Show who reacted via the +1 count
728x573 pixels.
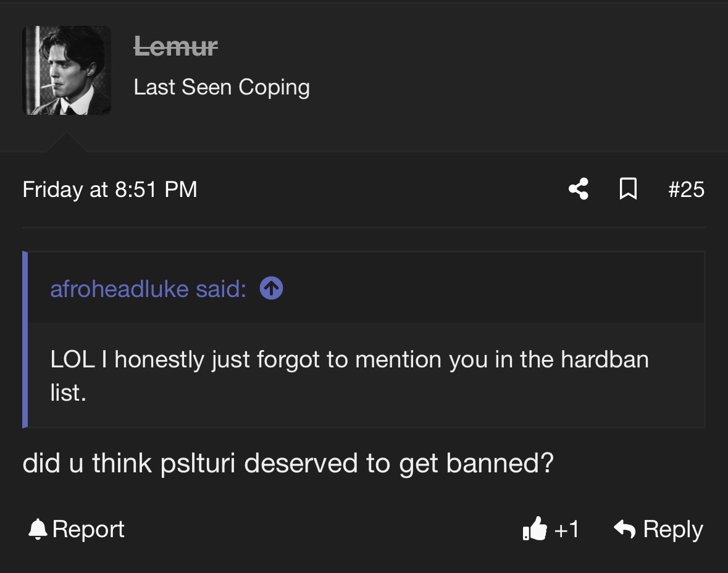[x=566, y=529]
